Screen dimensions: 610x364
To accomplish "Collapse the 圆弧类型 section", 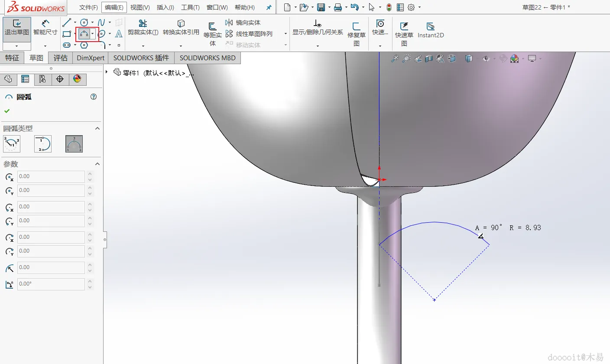I will point(97,129).
